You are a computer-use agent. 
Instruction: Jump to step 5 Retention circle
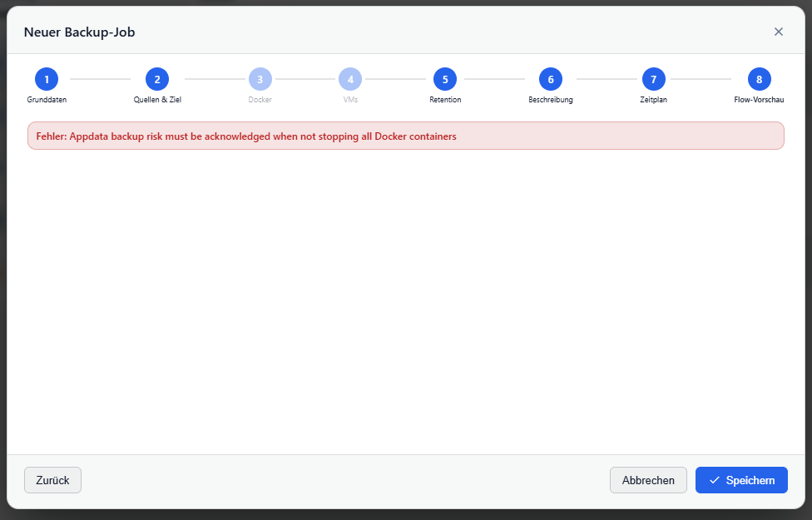click(445, 79)
